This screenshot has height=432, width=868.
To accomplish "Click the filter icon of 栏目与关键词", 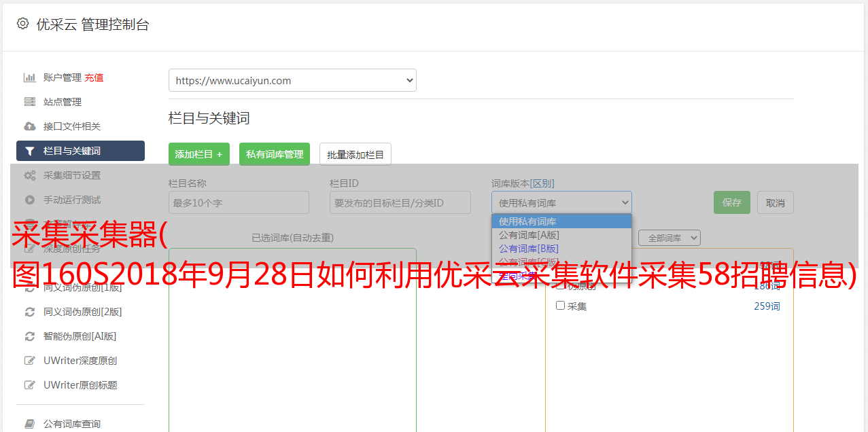I will point(30,151).
